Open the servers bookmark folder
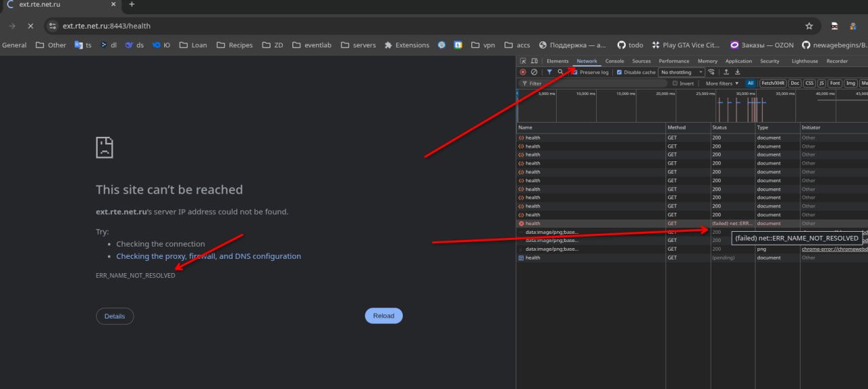Screen dimensions: 868x389 (x=359, y=45)
